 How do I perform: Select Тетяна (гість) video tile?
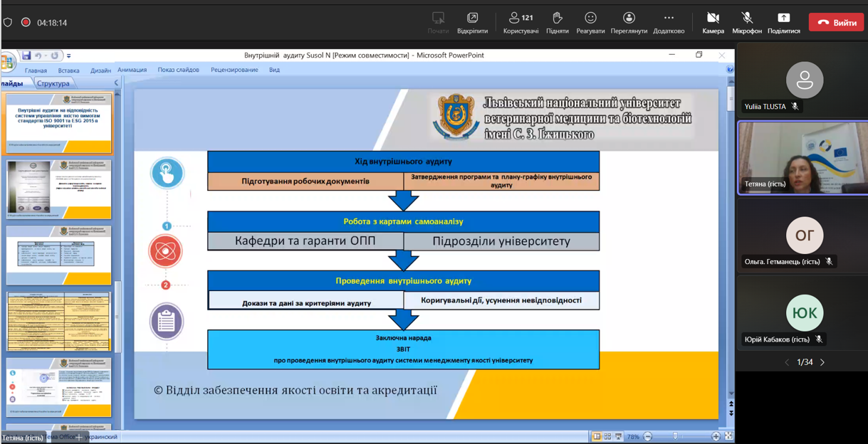click(x=802, y=158)
